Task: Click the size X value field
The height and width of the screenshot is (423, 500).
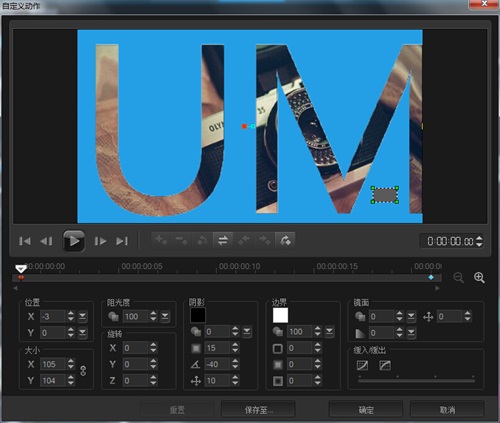Action: point(53,364)
